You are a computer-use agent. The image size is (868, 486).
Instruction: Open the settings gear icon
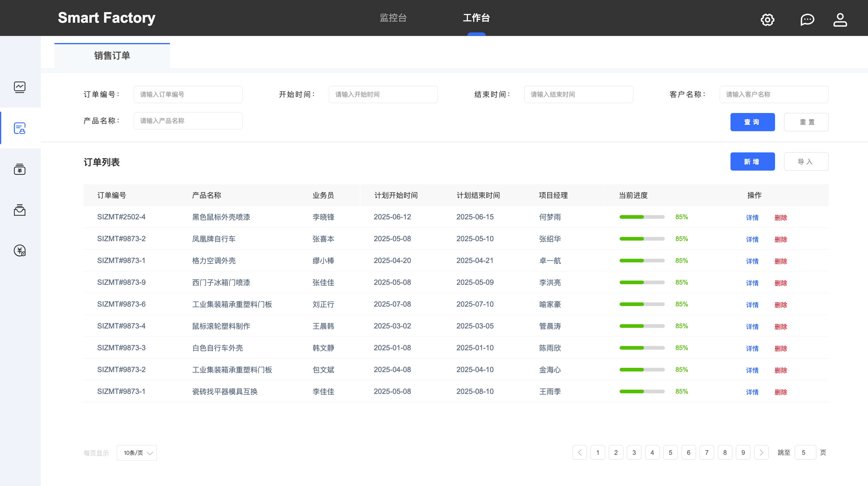click(x=767, y=20)
